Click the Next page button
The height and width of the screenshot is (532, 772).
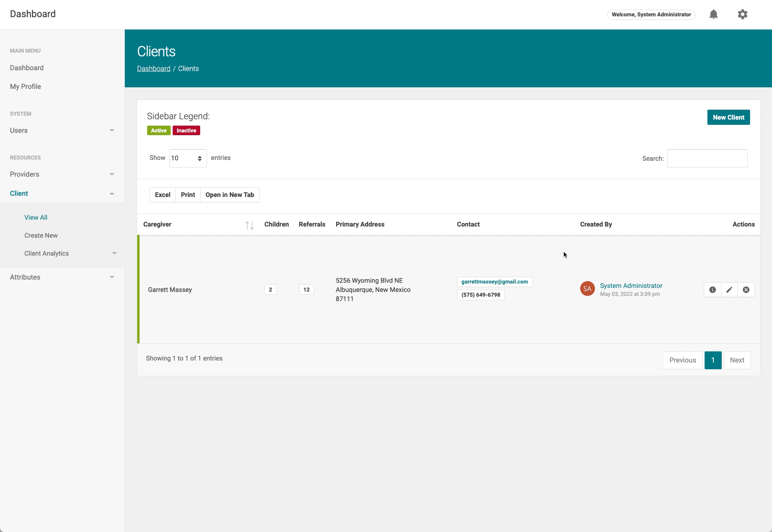(737, 360)
